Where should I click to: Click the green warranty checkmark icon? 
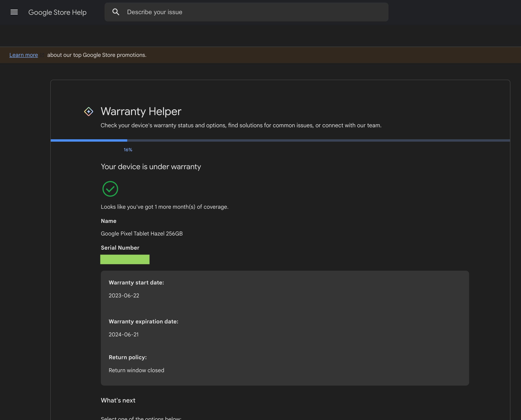[110, 189]
